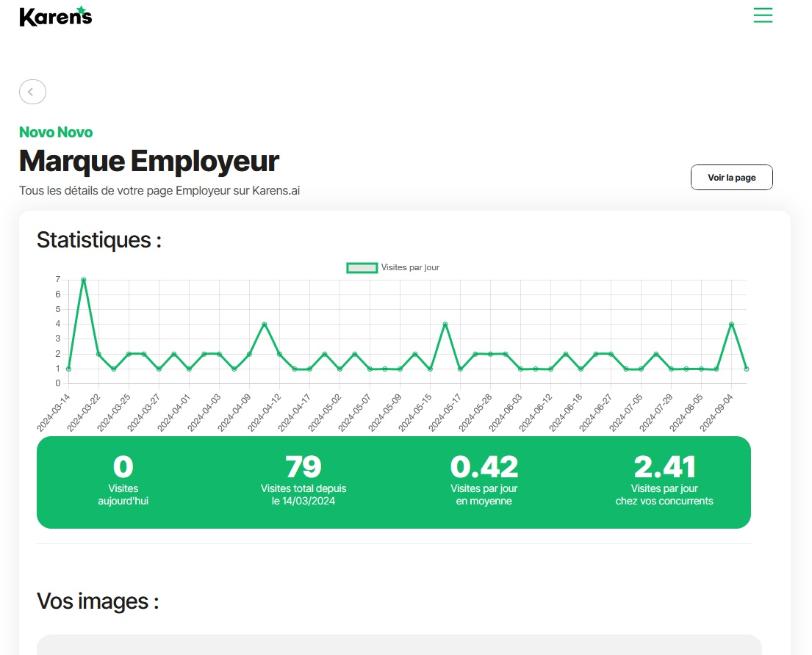Click the 2024-03-22 axis label
812x655 pixels.
pyautogui.click(x=84, y=412)
